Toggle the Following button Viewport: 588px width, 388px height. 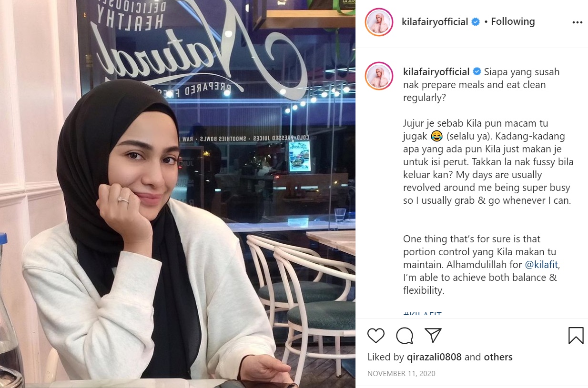coord(513,21)
